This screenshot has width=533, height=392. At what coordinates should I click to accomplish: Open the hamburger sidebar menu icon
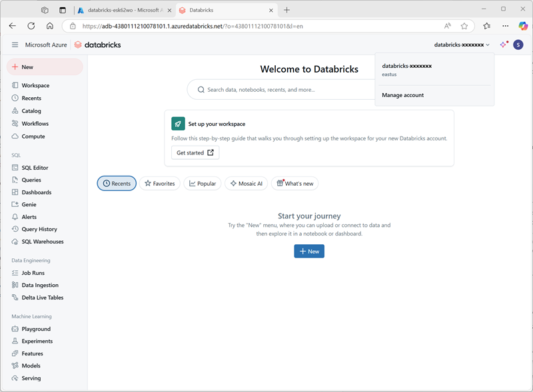pyautogui.click(x=15, y=45)
